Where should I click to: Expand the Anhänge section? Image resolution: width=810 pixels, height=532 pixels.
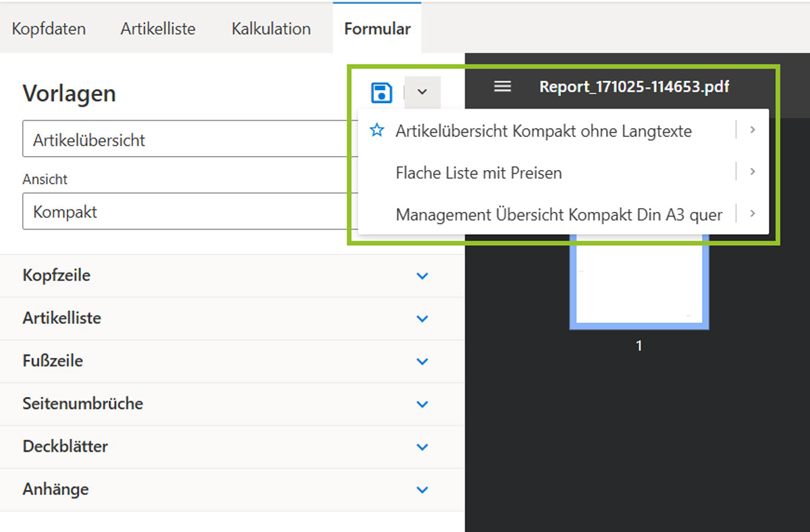point(423,489)
